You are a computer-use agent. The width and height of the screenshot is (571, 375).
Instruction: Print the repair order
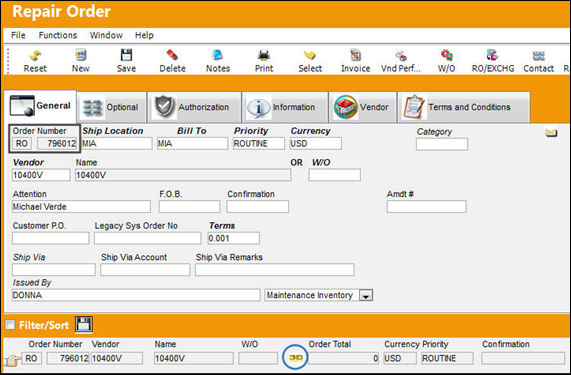click(264, 61)
